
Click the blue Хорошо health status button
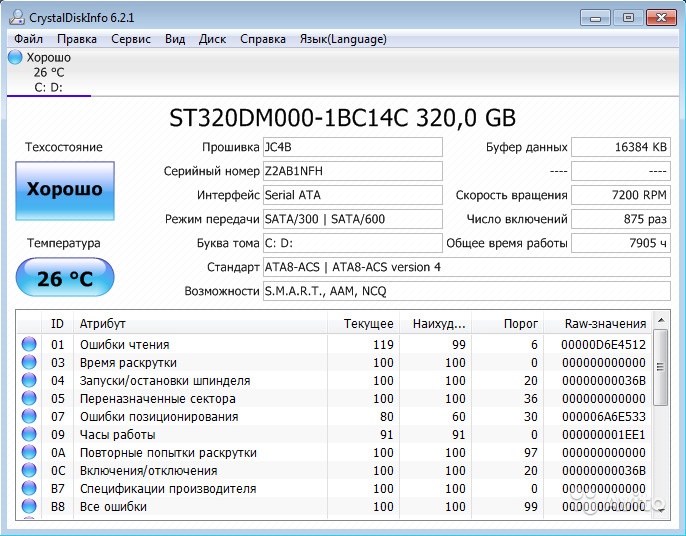(x=65, y=190)
